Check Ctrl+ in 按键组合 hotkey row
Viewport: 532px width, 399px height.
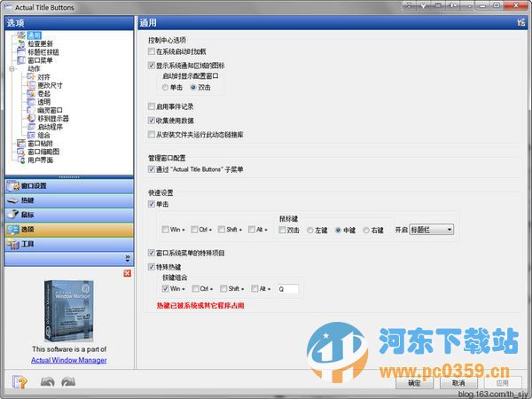coord(195,288)
